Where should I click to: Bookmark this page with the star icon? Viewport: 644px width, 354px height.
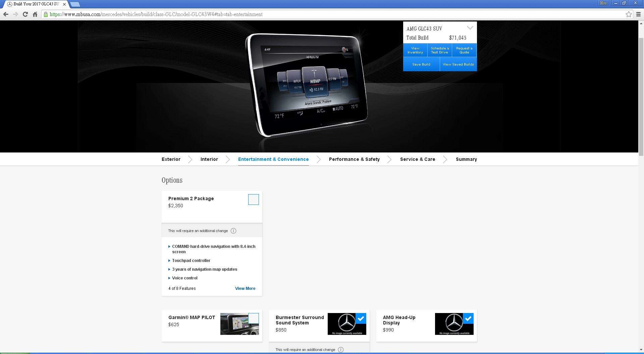click(x=629, y=14)
